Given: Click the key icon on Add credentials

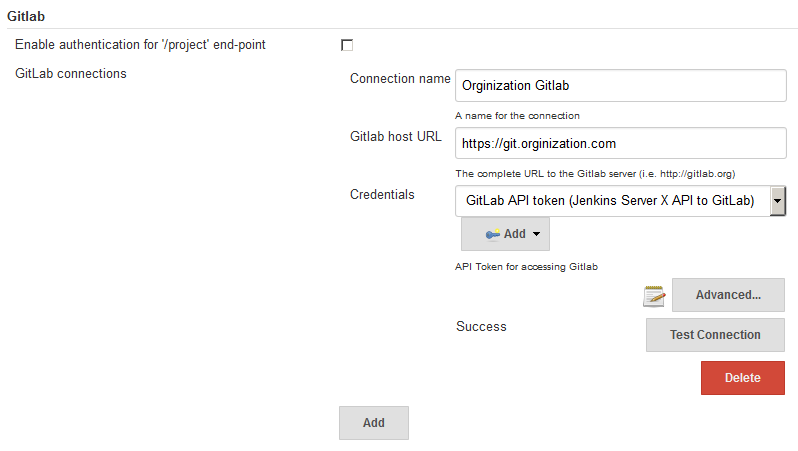Looking at the screenshot, I should 492,234.
